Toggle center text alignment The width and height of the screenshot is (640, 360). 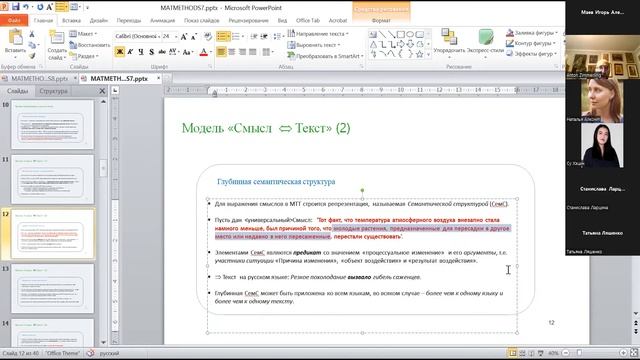(232, 52)
